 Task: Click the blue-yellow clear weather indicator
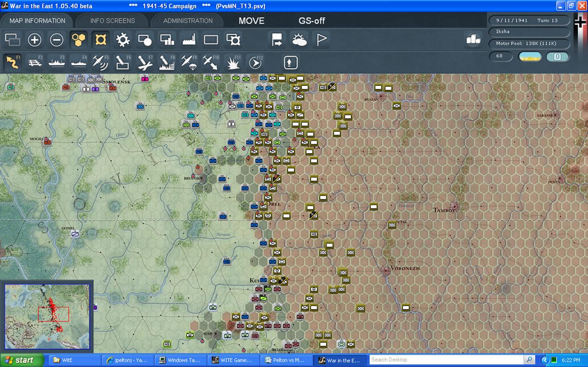530,57
